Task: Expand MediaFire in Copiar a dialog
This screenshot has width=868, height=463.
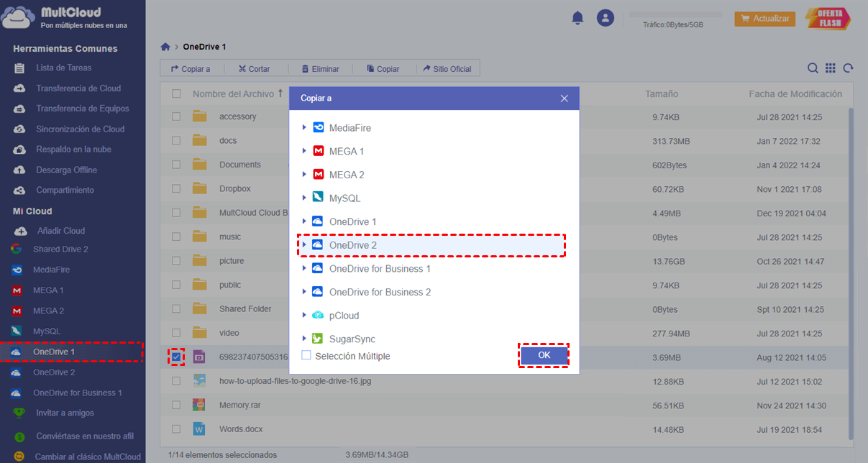Action: click(x=304, y=128)
